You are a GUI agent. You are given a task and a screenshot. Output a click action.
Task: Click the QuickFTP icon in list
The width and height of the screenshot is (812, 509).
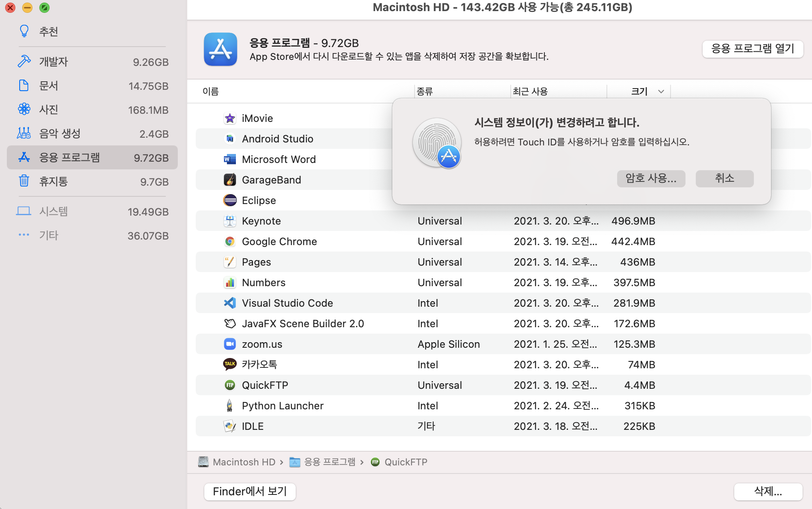tap(230, 385)
